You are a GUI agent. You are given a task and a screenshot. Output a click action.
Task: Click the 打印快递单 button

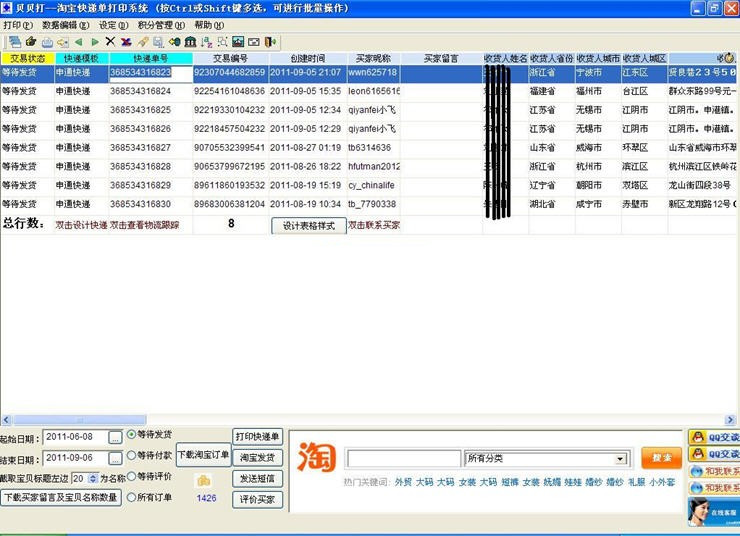tap(258, 437)
